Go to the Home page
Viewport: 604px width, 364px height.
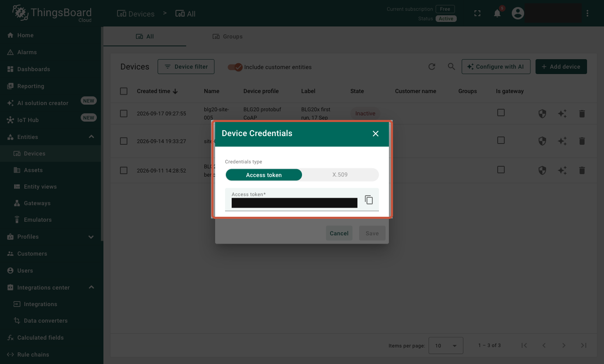coord(50,35)
